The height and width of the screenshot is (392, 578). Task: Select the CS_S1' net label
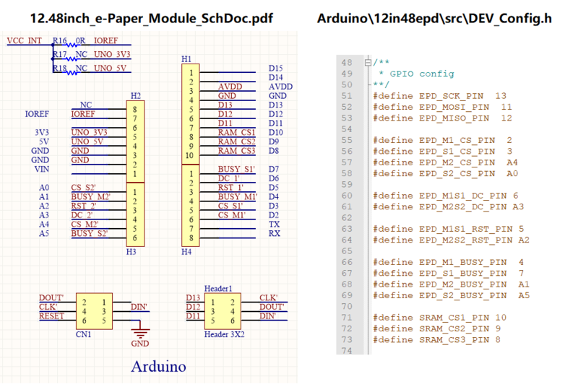230,206
